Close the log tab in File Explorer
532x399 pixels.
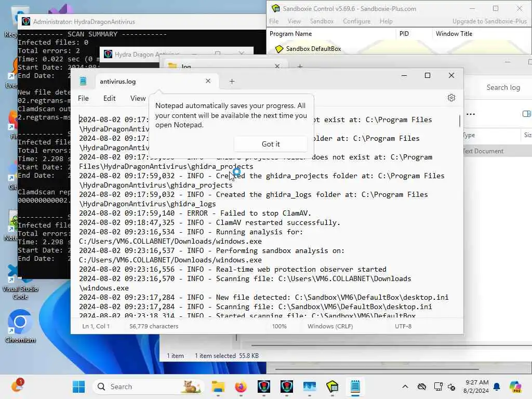click(x=277, y=66)
